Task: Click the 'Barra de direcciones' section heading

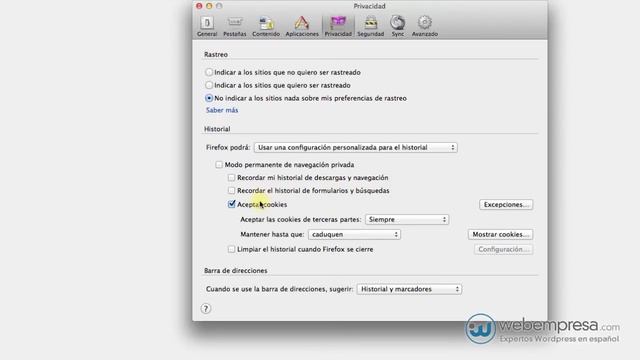Action: click(x=236, y=271)
